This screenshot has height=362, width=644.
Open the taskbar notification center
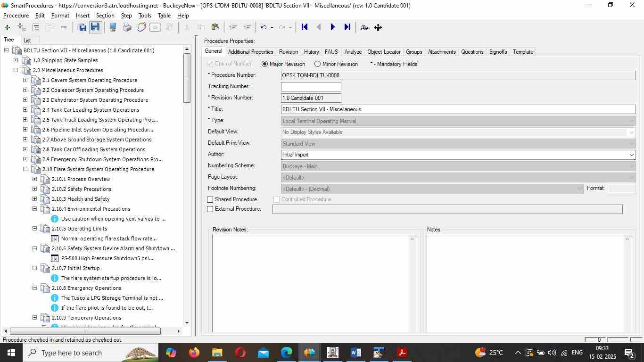click(630, 353)
